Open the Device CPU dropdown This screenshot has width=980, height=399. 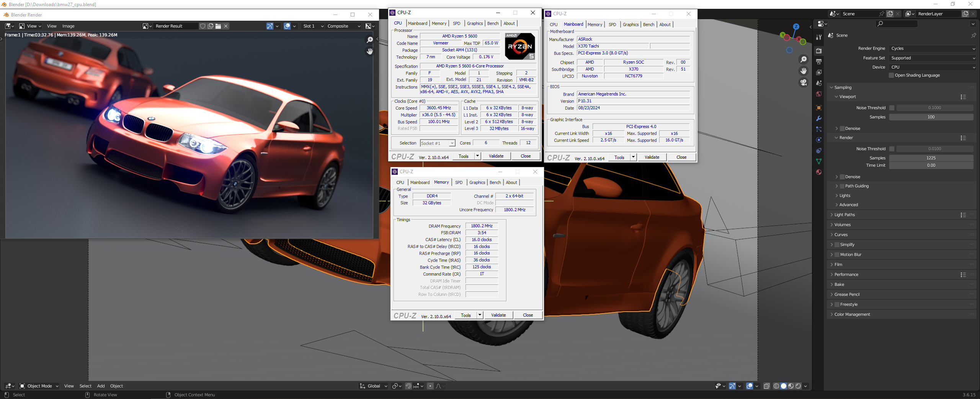(x=933, y=67)
